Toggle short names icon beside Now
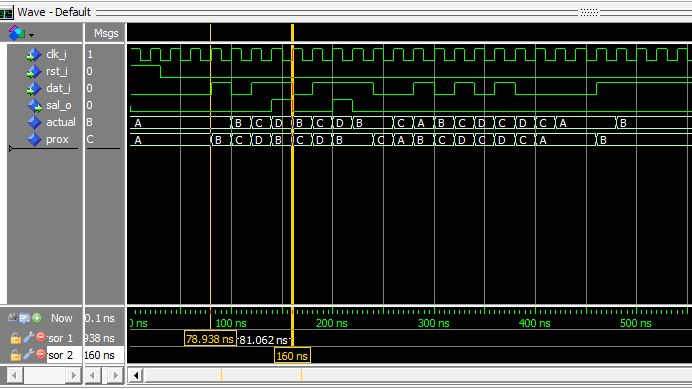The width and height of the screenshot is (692, 389). pyautogui.click(x=12, y=317)
